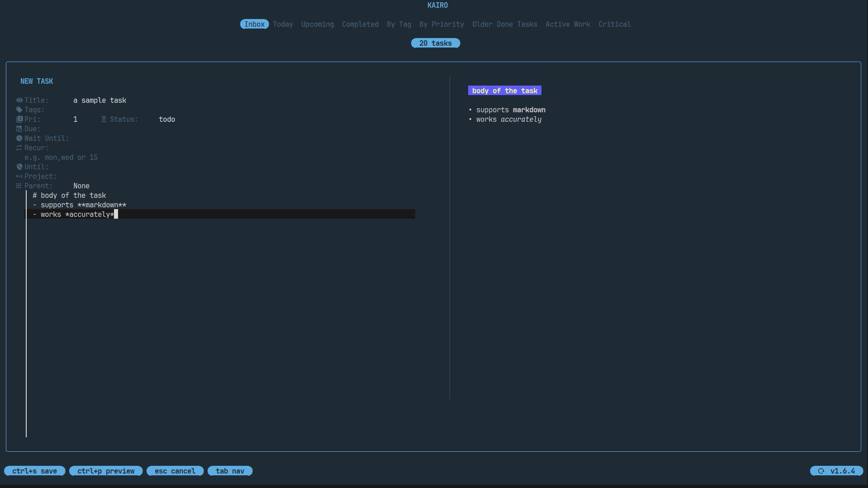Open the Critical tab
868x488 pixels.
pyautogui.click(x=615, y=24)
